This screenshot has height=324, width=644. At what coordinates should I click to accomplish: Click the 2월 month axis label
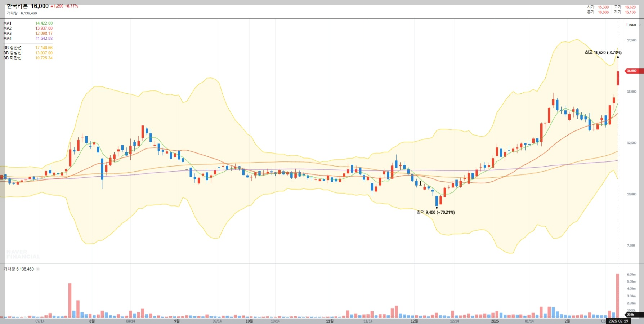(x=567, y=321)
